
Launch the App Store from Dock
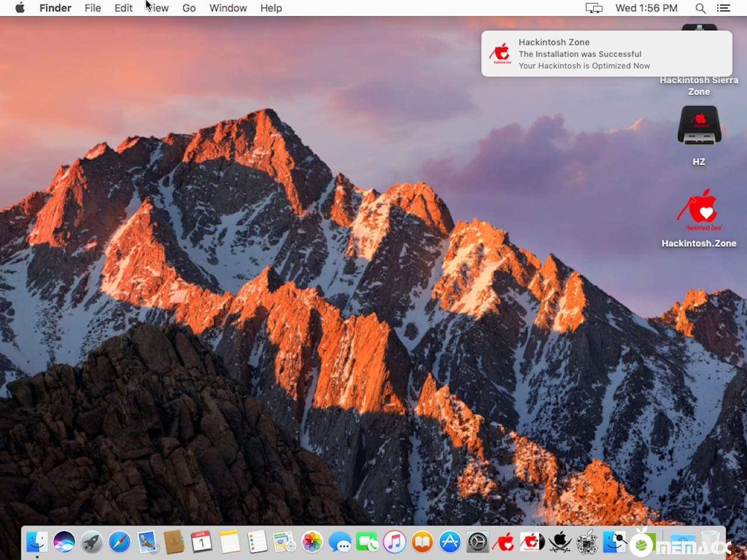tap(450, 542)
